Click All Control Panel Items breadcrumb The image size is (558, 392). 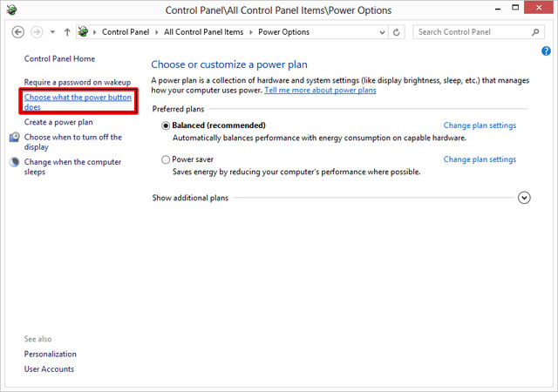pos(208,32)
